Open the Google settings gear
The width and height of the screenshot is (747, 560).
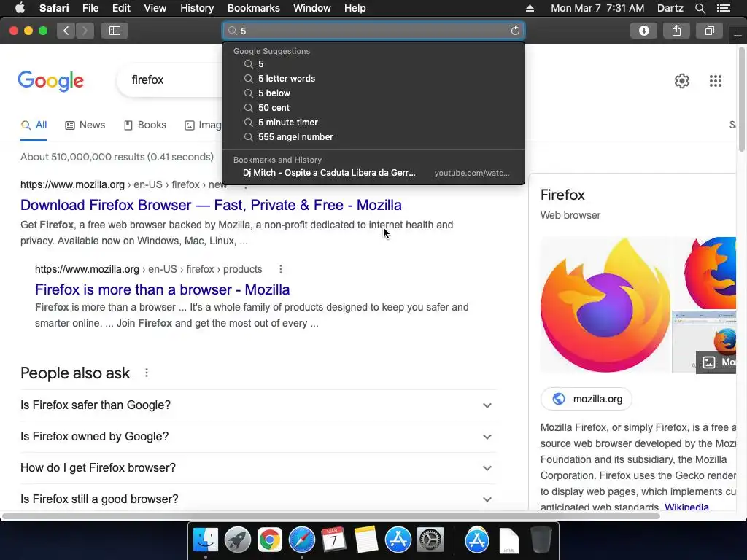tap(682, 81)
